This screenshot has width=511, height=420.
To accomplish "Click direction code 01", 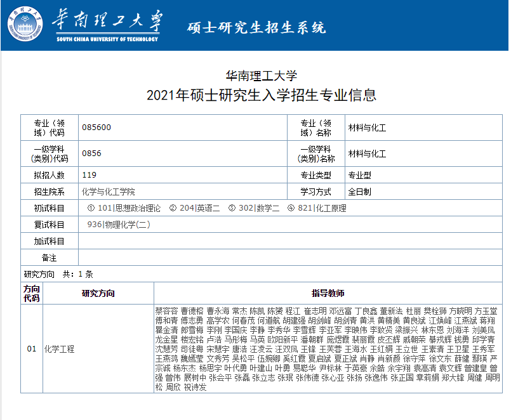I will (x=32, y=349).
